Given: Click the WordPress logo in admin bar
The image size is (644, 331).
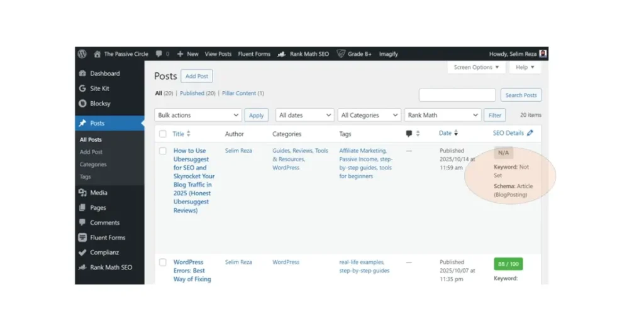Looking at the screenshot, I should [82, 54].
